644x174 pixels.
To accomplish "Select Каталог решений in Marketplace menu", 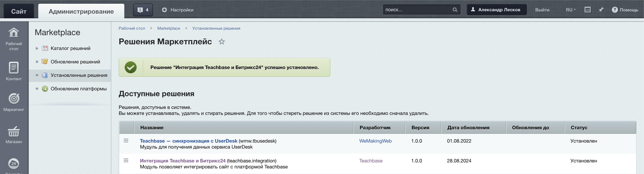I will click(x=70, y=48).
